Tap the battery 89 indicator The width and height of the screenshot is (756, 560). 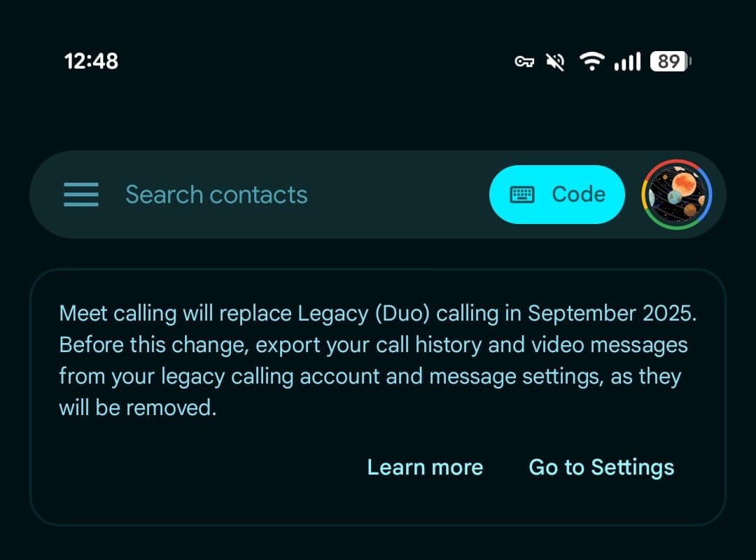click(x=670, y=62)
